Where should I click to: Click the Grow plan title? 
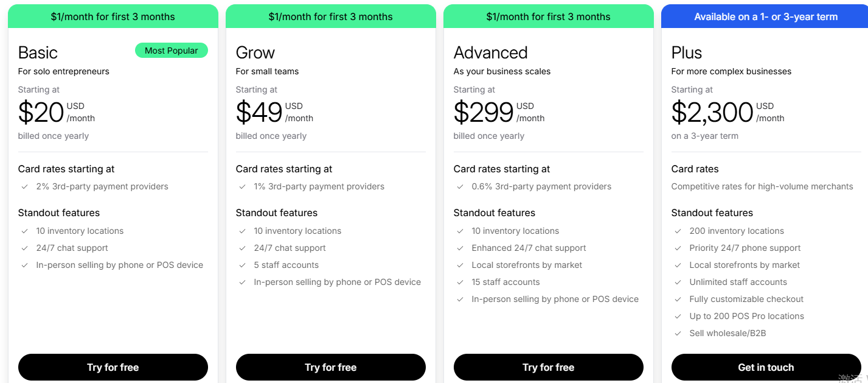(x=255, y=52)
